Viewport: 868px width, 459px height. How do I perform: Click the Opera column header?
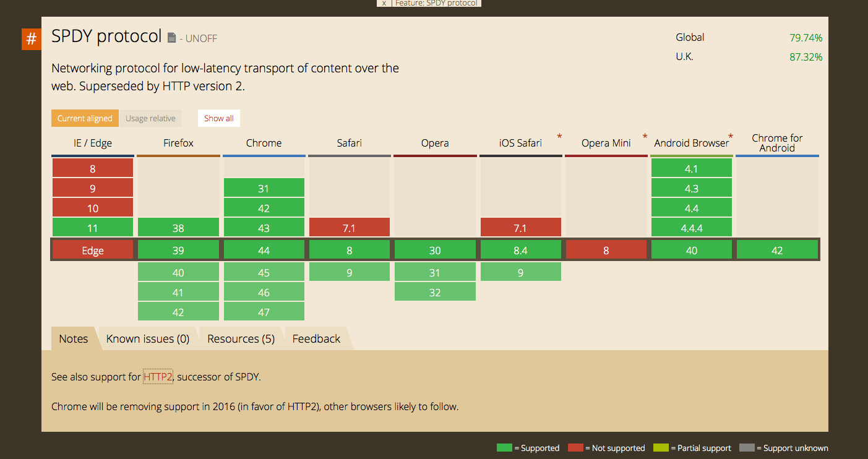pyautogui.click(x=435, y=143)
